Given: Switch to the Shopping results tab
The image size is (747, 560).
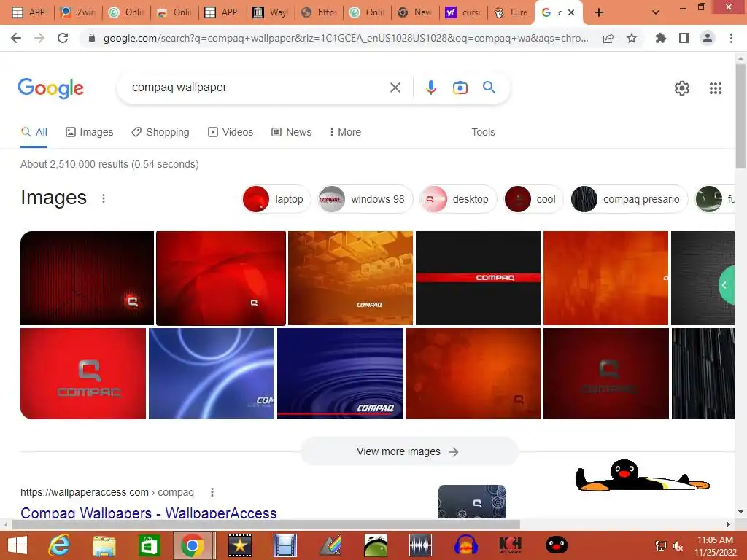Looking at the screenshot, I should pyautogui.click(x=160, y=132).
